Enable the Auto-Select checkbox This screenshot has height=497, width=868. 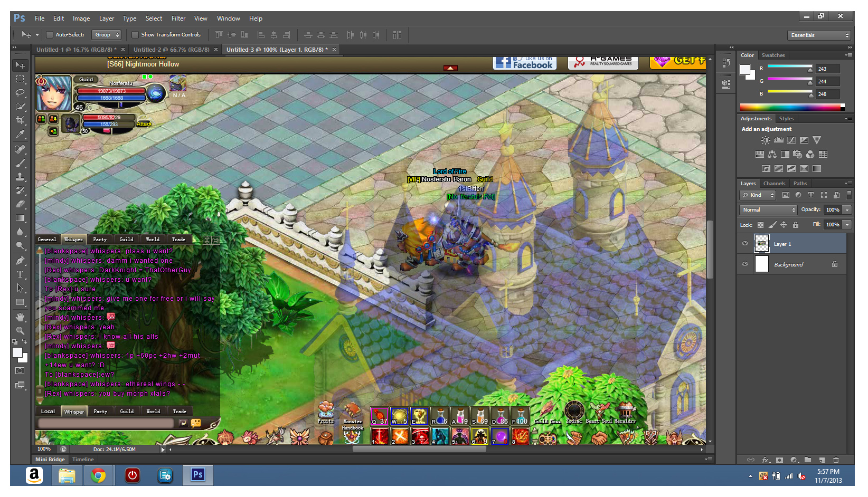(50, 35)
